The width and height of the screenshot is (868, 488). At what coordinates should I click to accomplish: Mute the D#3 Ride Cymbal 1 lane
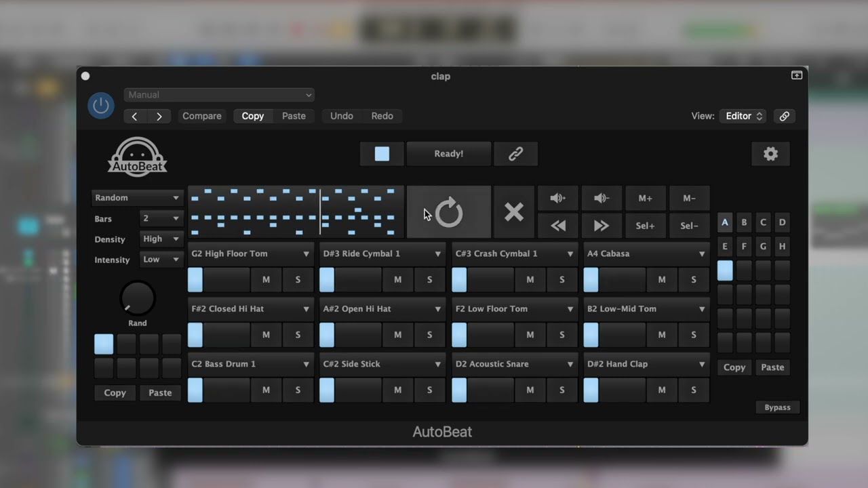pyautogui.click(x=398, y=279)
